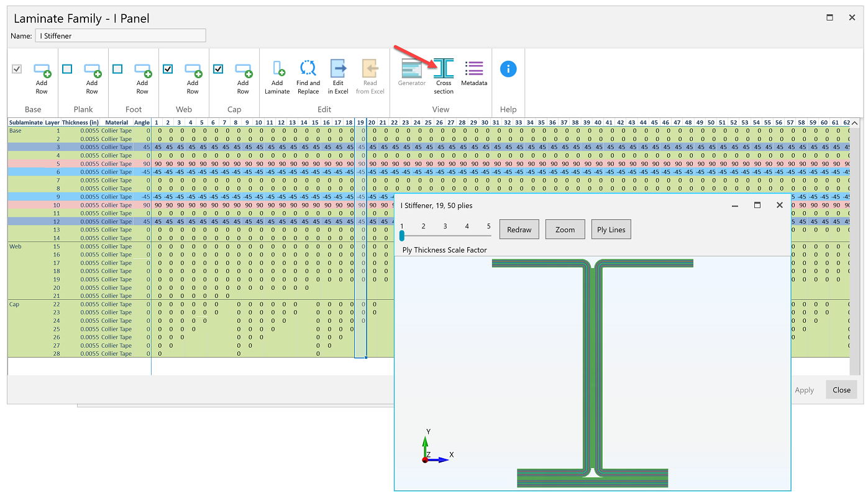Uncheck the Cap sublaminate checkbox
Image resolution: width=868 pixels, height=496 pixels.
[218, 69]
